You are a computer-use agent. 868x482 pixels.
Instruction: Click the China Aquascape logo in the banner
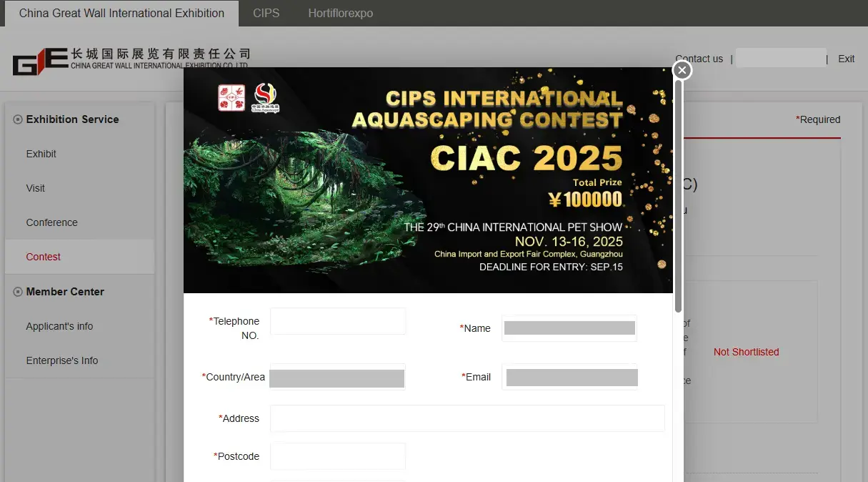pos(266,98)
